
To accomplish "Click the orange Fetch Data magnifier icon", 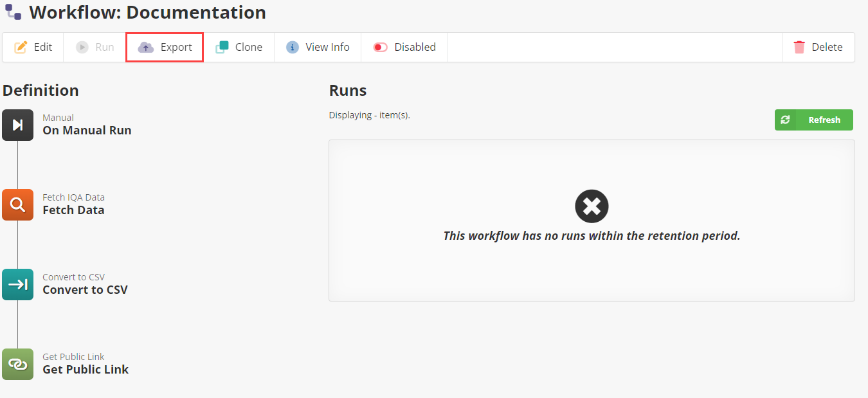I will click(x=17, y=204).
